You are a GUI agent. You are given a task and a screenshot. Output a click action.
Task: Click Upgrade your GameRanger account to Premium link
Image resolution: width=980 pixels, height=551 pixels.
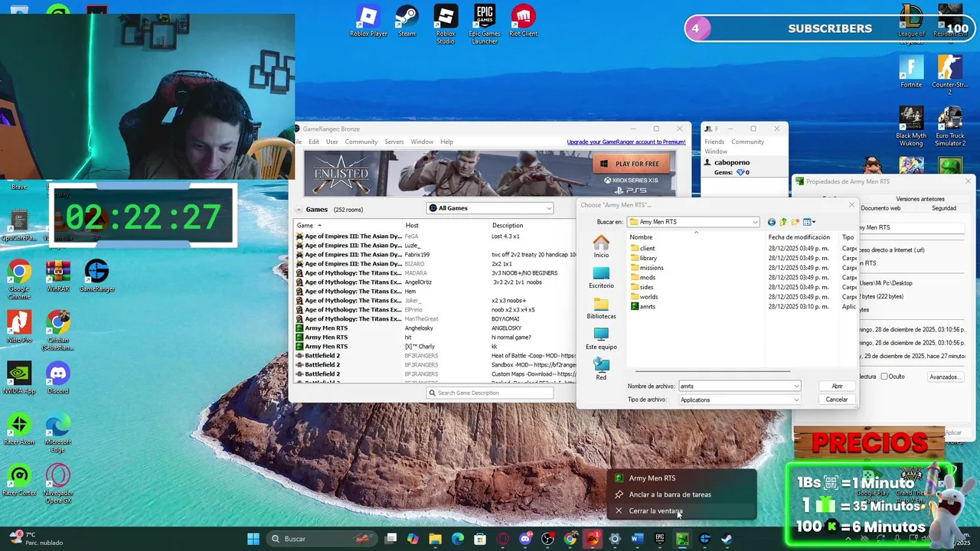[x=626, y=142]
